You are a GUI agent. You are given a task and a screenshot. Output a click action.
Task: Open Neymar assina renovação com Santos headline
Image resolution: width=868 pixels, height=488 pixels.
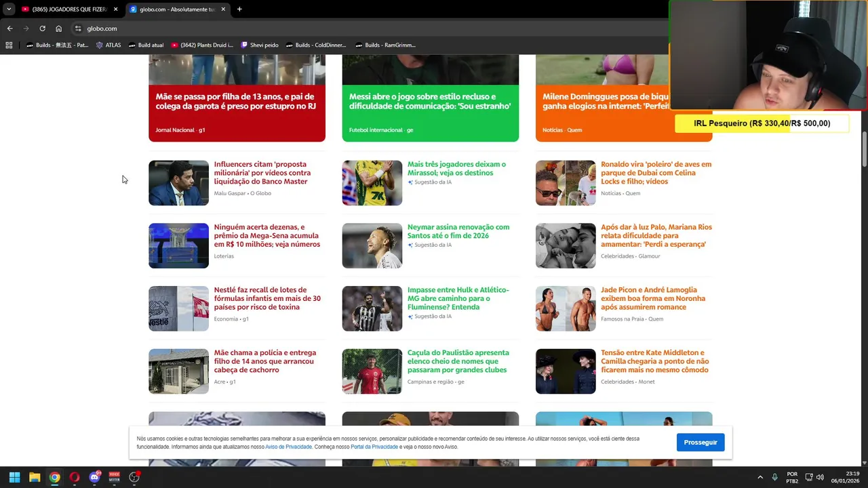tap(458, 231)
